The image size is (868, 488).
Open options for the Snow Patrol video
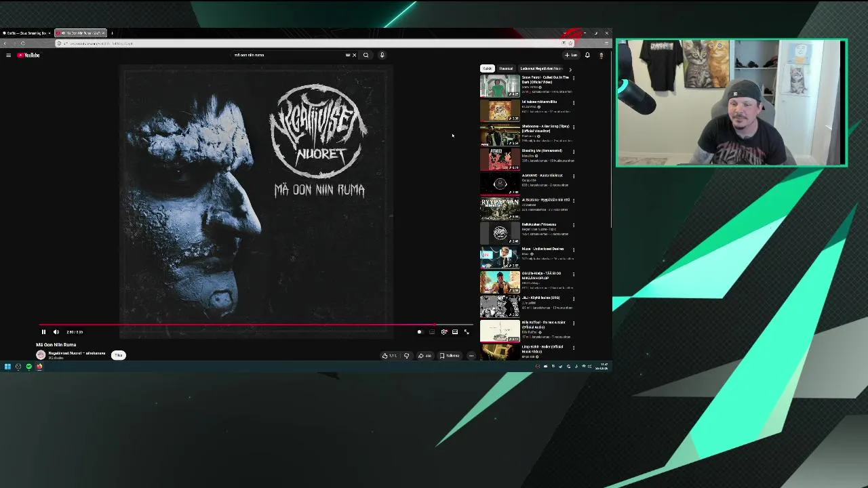click(x=574, y=78)
